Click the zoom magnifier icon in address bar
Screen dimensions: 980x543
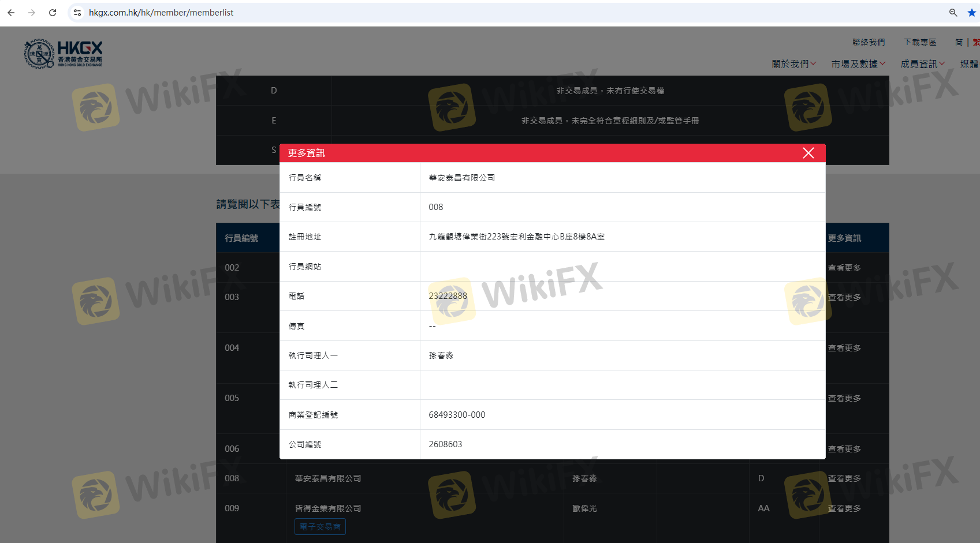tap(953, 13)
